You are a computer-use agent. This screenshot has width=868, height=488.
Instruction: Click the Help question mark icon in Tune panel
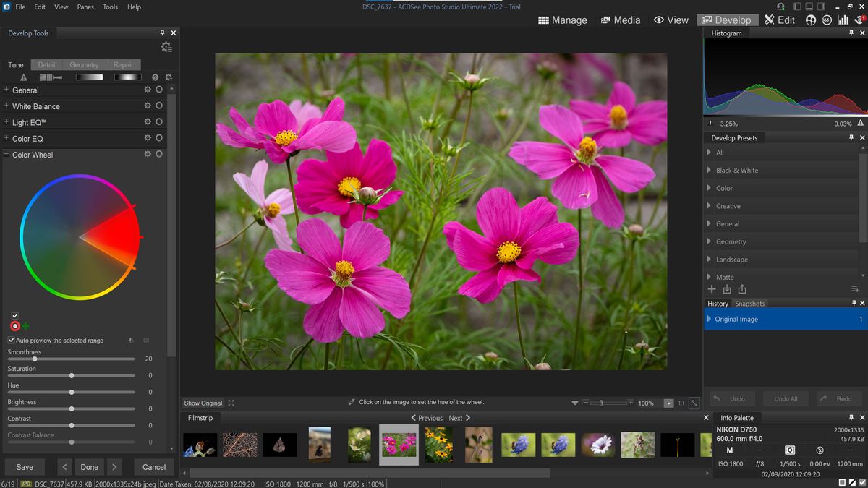pyautogui.click(x=155, y=77)
